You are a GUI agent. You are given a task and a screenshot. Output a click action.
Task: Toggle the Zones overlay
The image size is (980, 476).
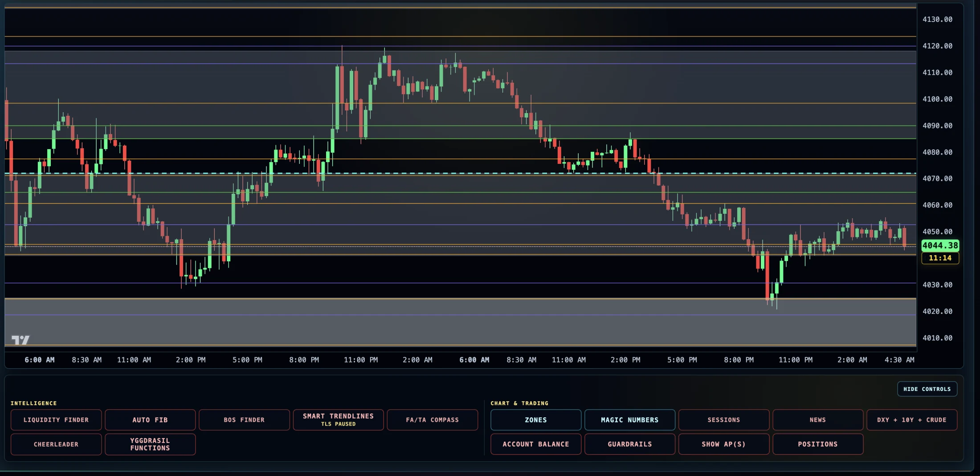click(x=536, y=420)
